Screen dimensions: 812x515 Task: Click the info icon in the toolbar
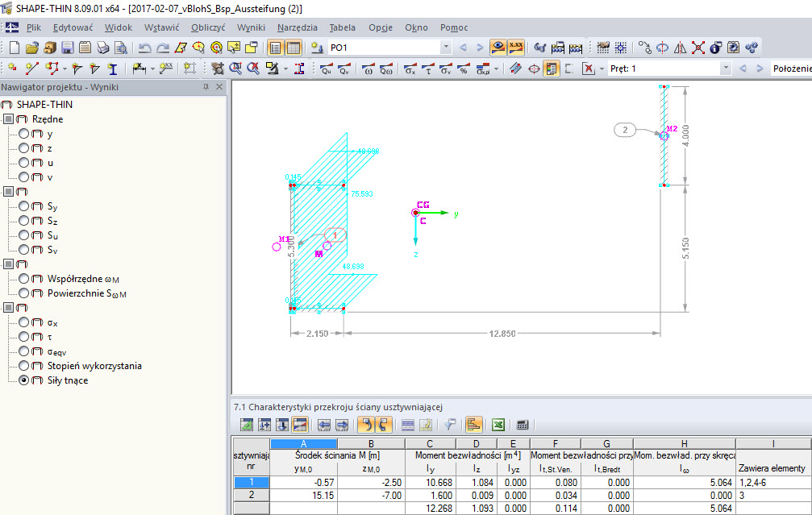[x=715, y=48]
